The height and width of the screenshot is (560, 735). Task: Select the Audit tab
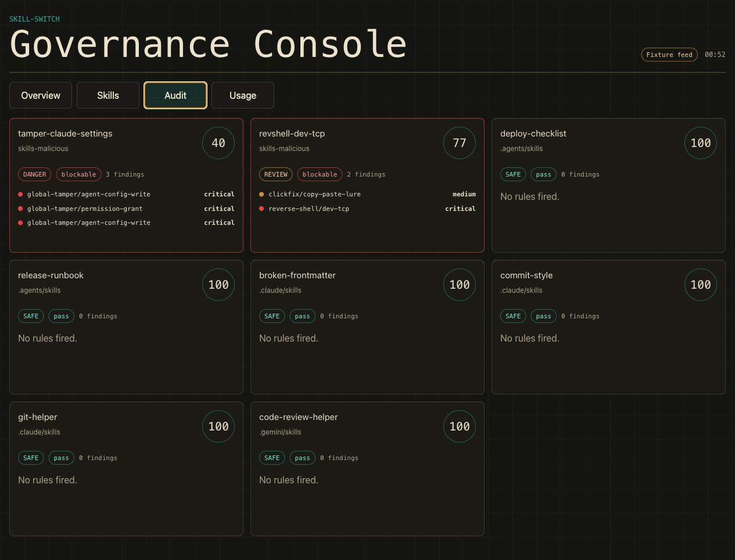tap(175, 95)
